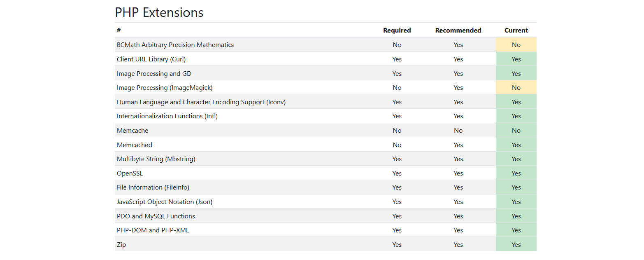The width and height of the screenshot is (644, 260).
Task: Open the PHP-DOM and PHP-XML link
Action: pyautogui.click(x=153, y=230)
